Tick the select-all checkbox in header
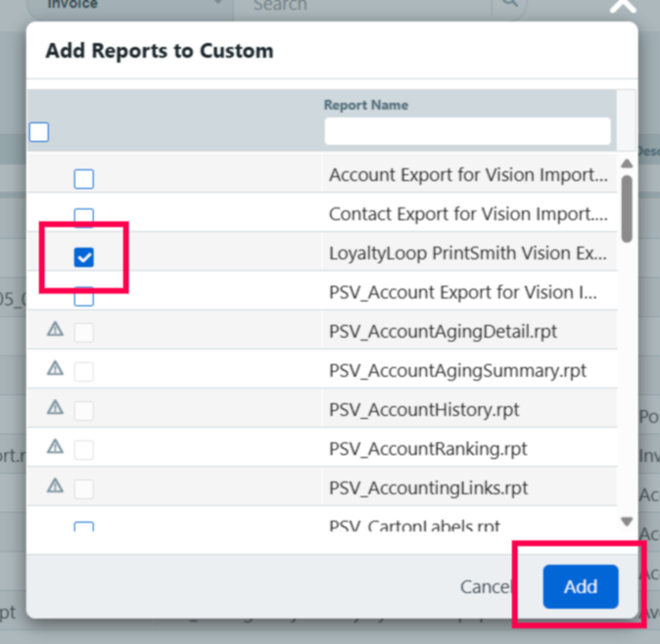Screen dimensions: 660x644 [x=39, y=132]
